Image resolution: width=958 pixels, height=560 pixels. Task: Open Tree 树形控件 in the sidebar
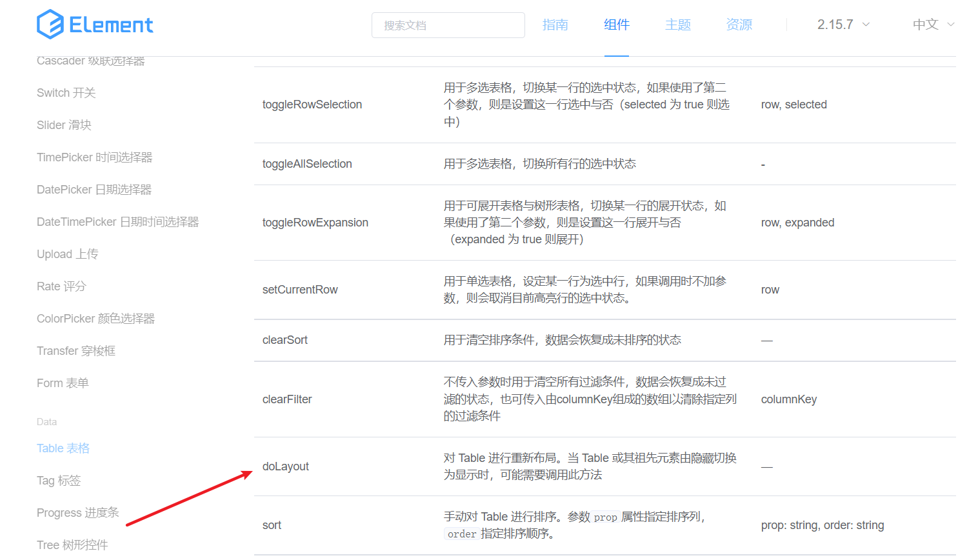point(72,545)
